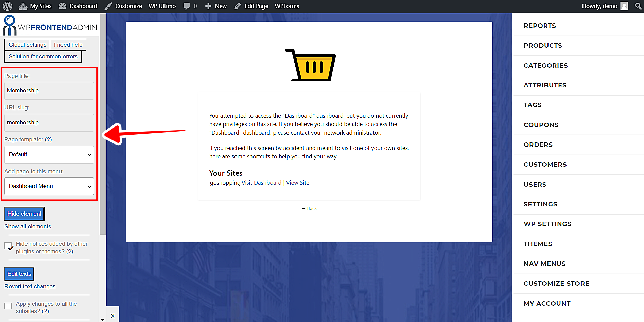Screen dimensions: 644x322
Task: Click the 'Your Sites' heading
Action: click(x=226, y=173)
